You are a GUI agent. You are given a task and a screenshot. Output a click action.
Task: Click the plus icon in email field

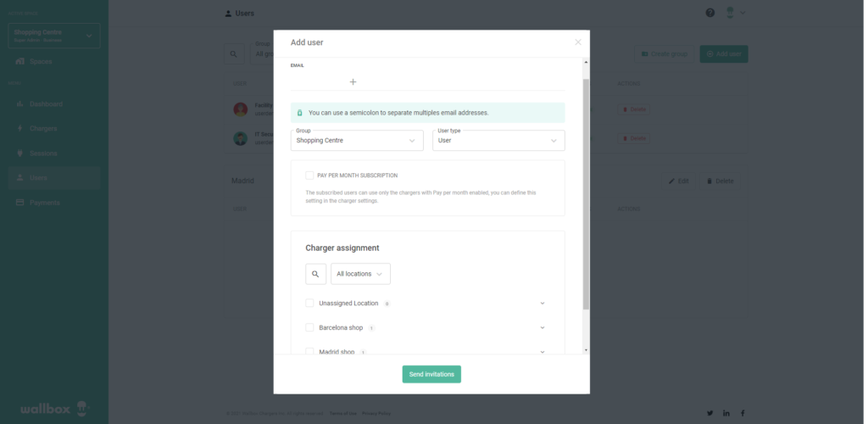pyautogui.click(x=353, y=82)
